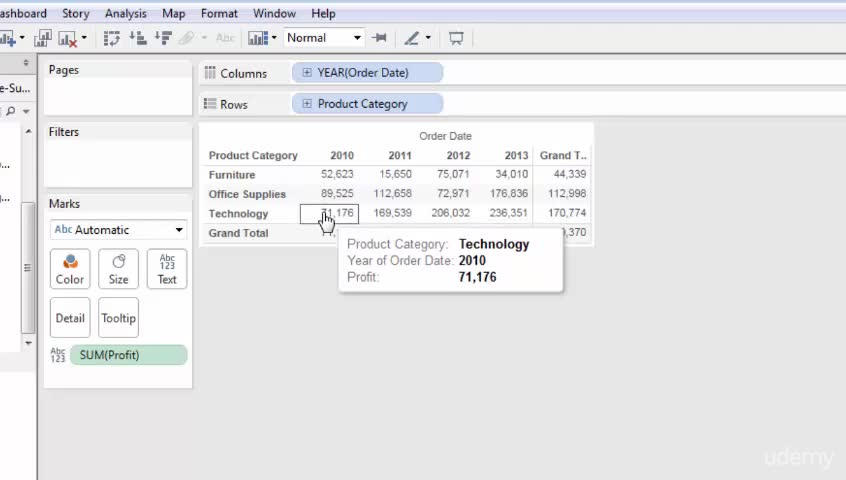Open the Format menu
Viewport: 846px width, 480px height.
point(219,13)
